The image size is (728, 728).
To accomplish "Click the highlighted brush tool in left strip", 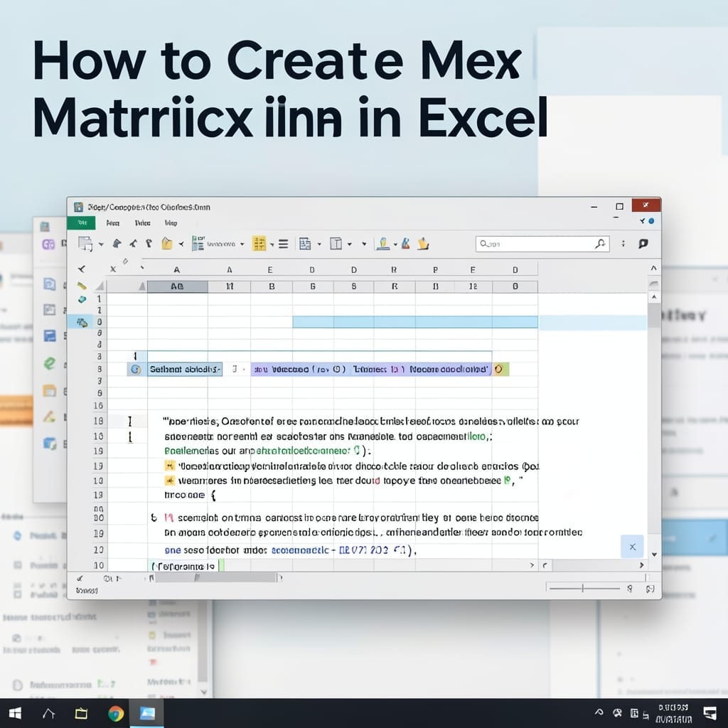I will [82, 322].
